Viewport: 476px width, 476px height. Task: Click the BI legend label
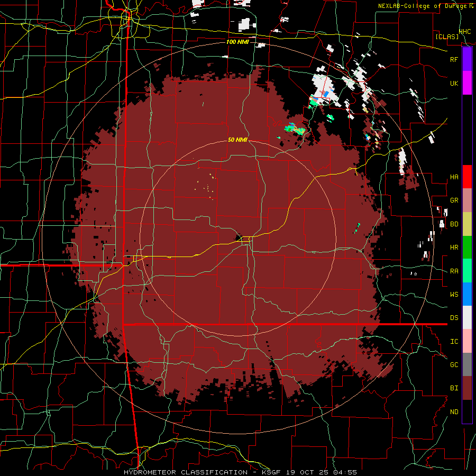point(454,388)
